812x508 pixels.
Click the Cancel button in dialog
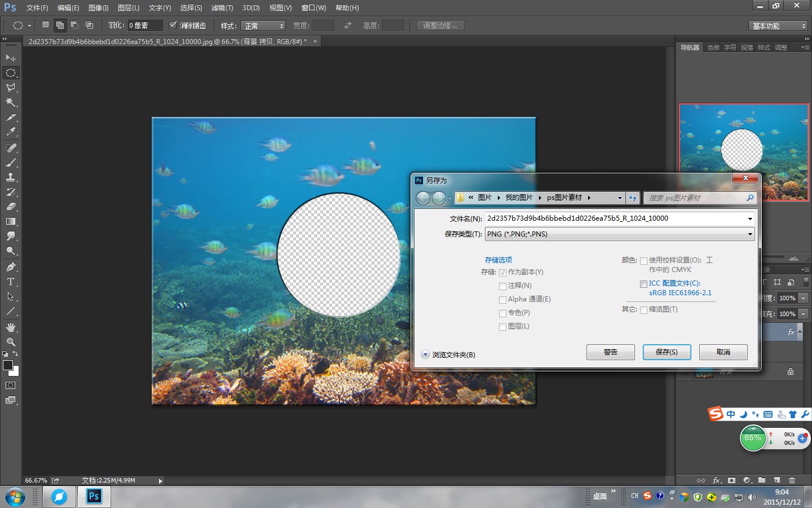click(x=723, y=352)
